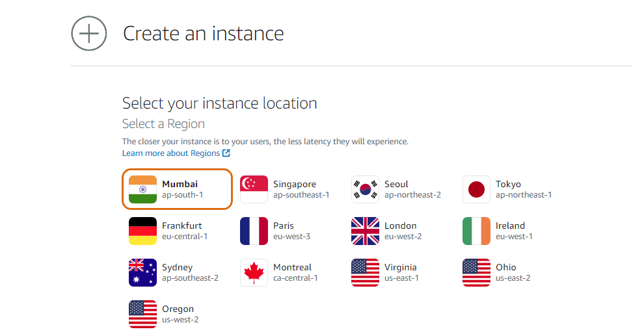The width and height of the screenshot is (644, 336).
Task: Click the French flag for Paris
Action: coord(254,231)
